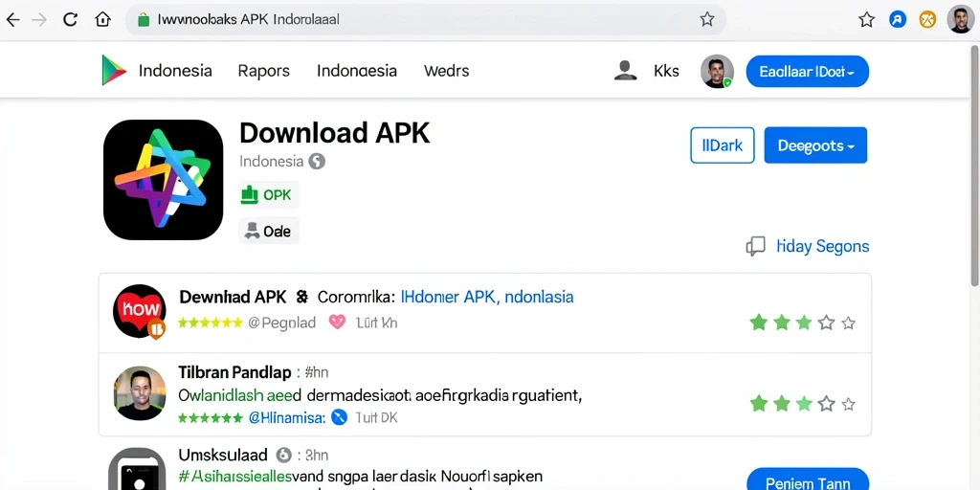Bookmark page using star inside address bar
Image resolution: width=980 pixels, height=490 pixels.
click(x=707, y=20)
